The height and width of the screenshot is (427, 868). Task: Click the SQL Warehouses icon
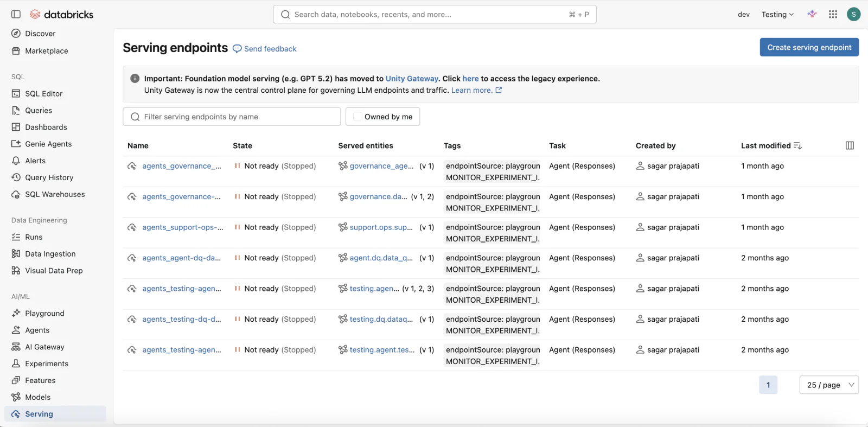click(16, 194)
